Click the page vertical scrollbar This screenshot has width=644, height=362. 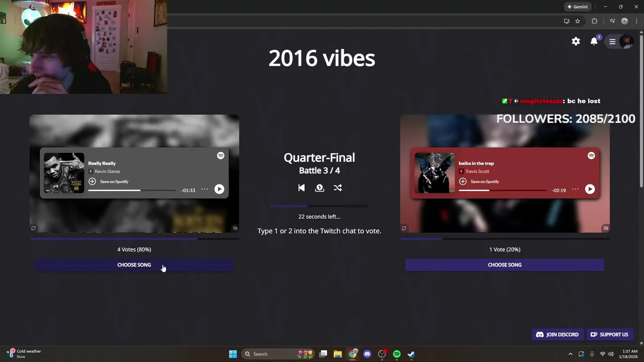click(x=641, y=111)
